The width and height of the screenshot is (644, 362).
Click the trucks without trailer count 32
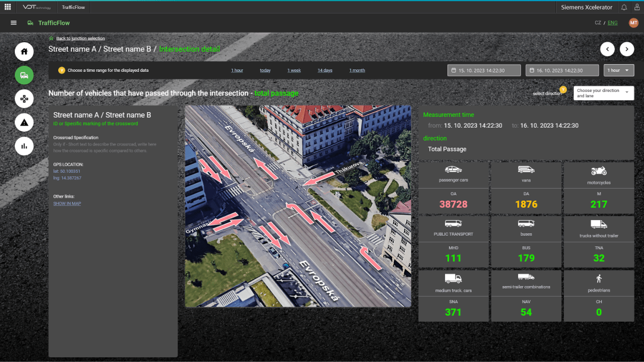pyautogui.click(x=599, y=258)
